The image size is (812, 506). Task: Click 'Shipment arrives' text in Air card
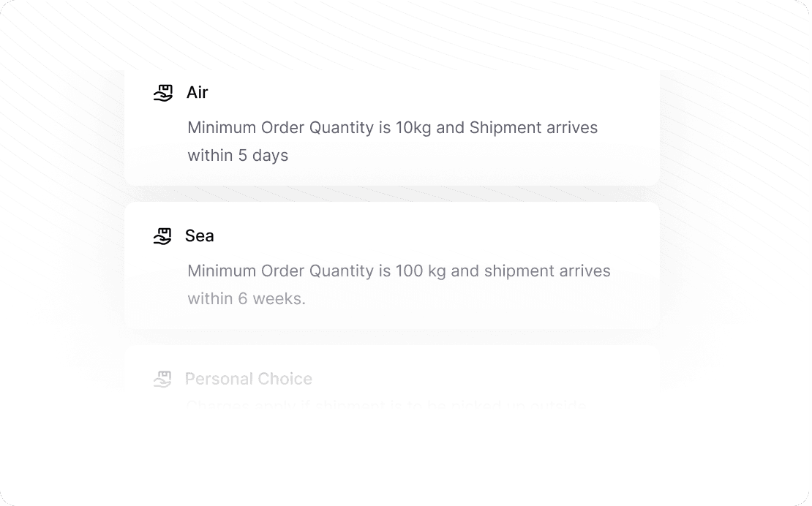[533, 127]
